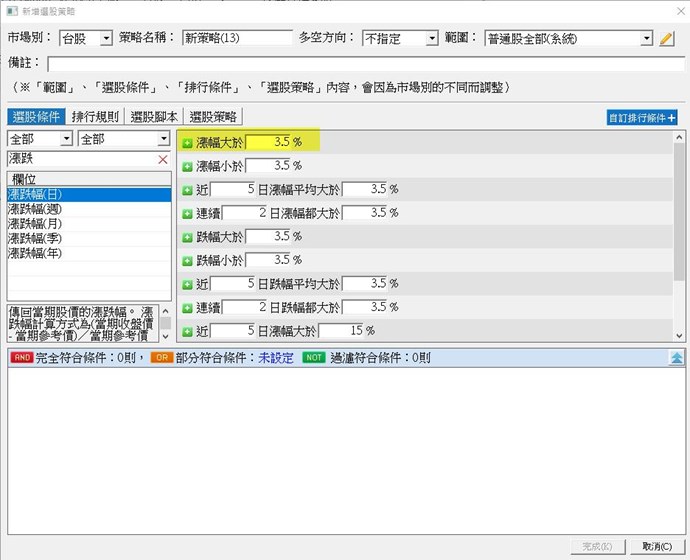690x560 pixels.
Task: Add the 跌幅小於 condition via plus icon
Action: [x=187, y=261]
